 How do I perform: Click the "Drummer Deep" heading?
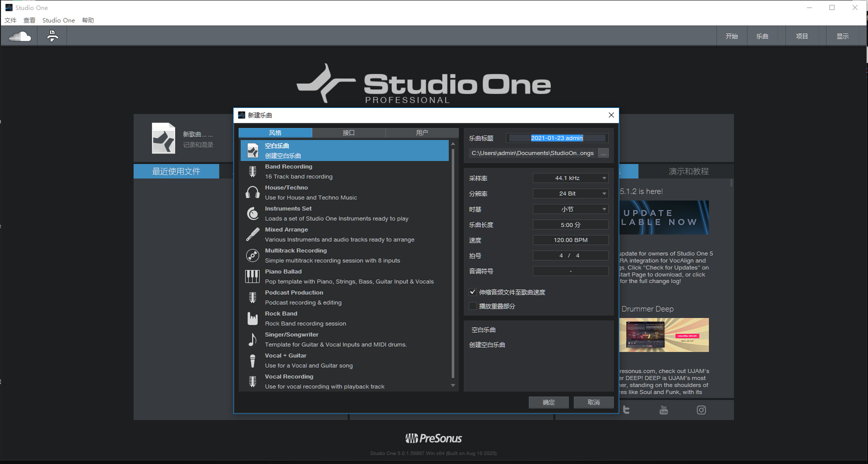click(647, 309)
